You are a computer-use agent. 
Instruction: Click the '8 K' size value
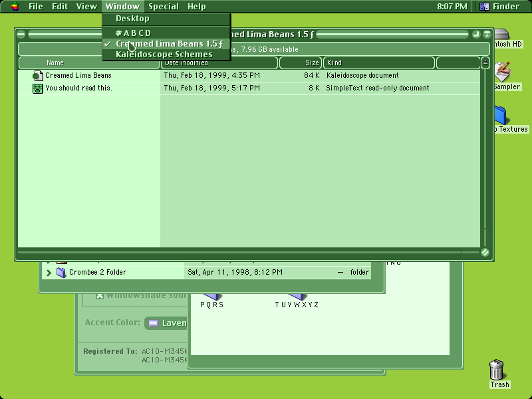(x=314, y=88)
